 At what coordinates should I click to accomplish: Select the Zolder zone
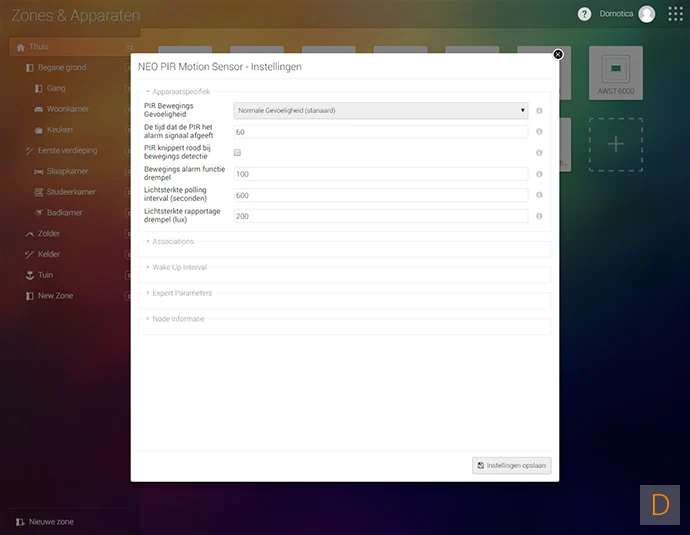48,233
